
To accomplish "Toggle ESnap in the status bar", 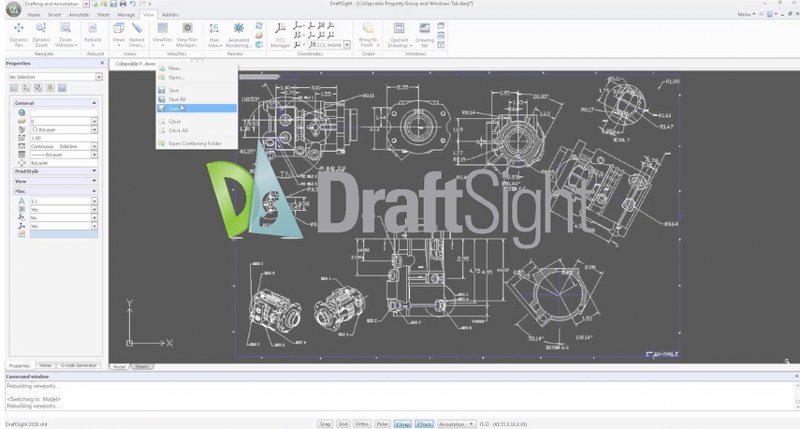I will (403, 424).
